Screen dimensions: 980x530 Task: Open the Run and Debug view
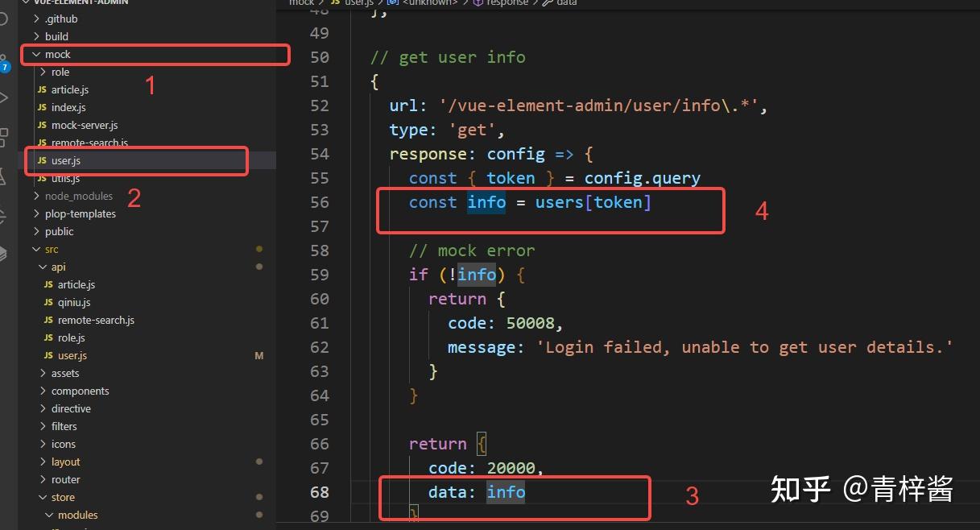[4, 98]
